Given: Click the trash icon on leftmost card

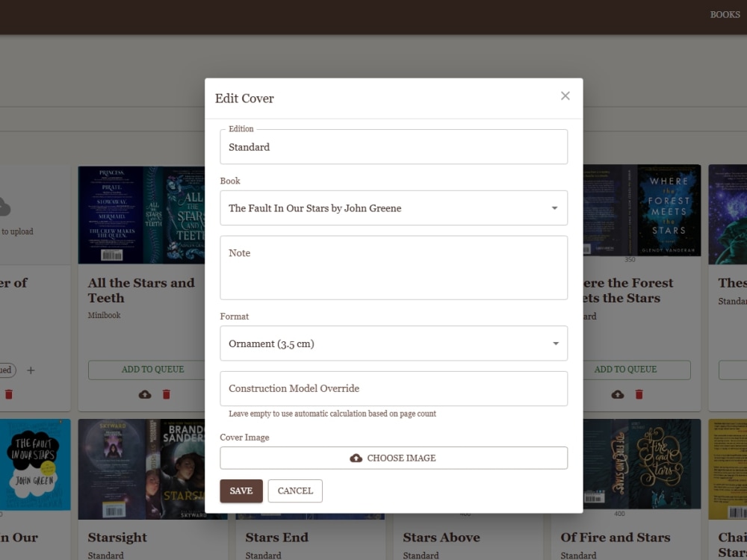Looking at the screenshot, I should click(8, 394).
